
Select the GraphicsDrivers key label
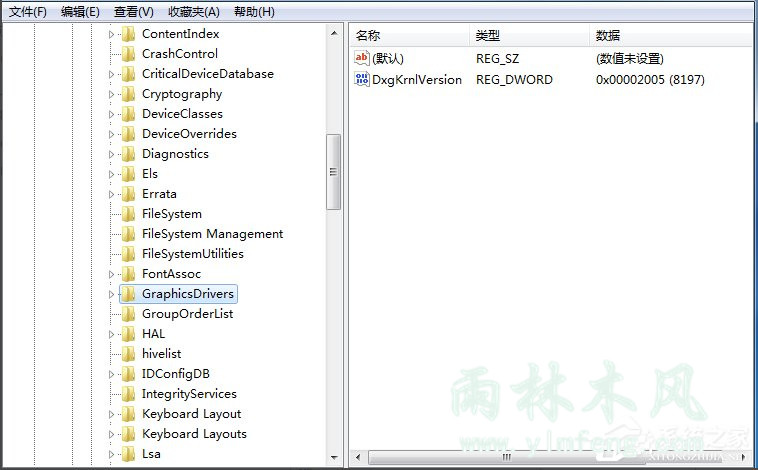point(188,294)
